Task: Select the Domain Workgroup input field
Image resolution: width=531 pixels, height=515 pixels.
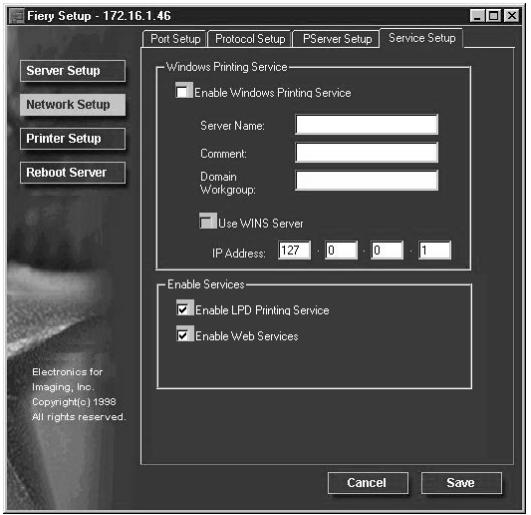Action: point(367,180)
